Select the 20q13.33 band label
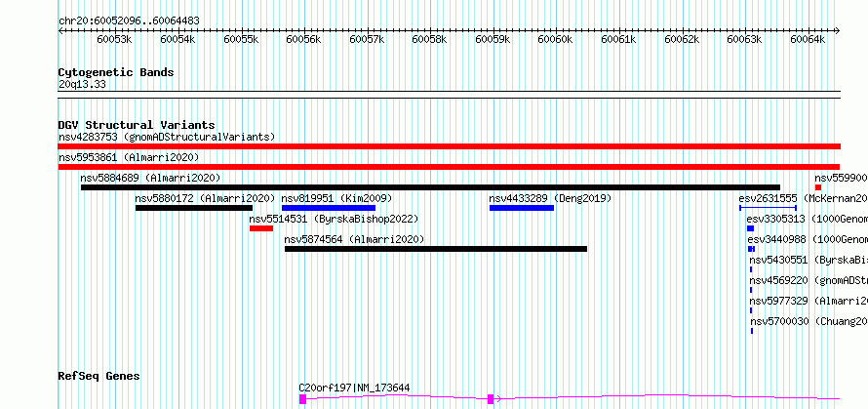 coord(82,85)
